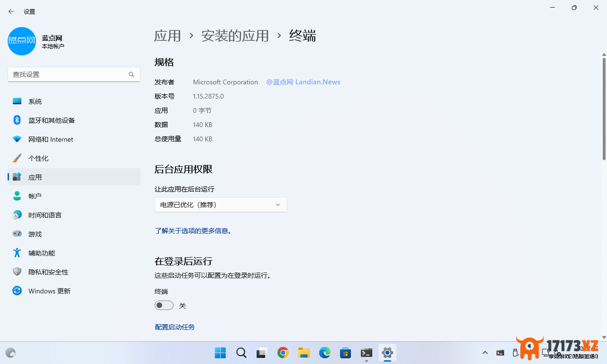Open 了解关于选项的更多信息 link

pos(193,231)
